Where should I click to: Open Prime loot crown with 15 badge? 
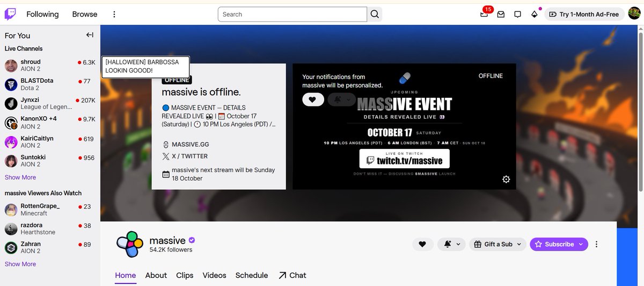pyautogui.click(x=485, y=14)
